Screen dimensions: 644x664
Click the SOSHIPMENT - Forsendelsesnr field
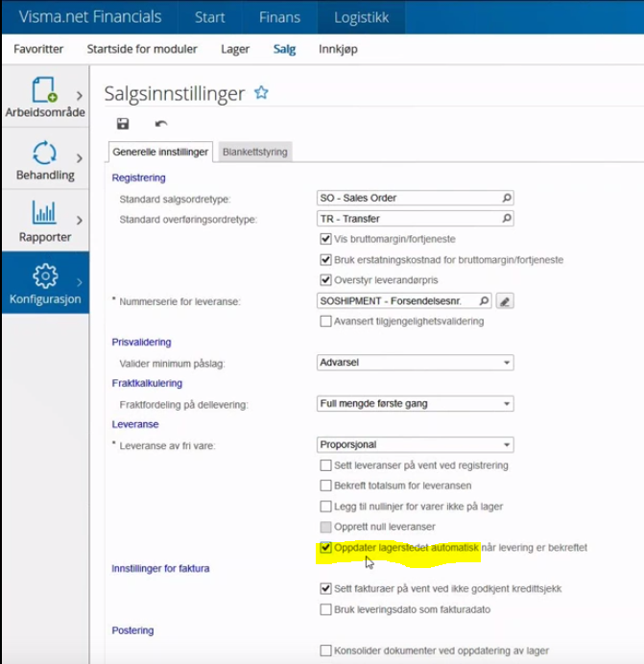coord(404,301)
